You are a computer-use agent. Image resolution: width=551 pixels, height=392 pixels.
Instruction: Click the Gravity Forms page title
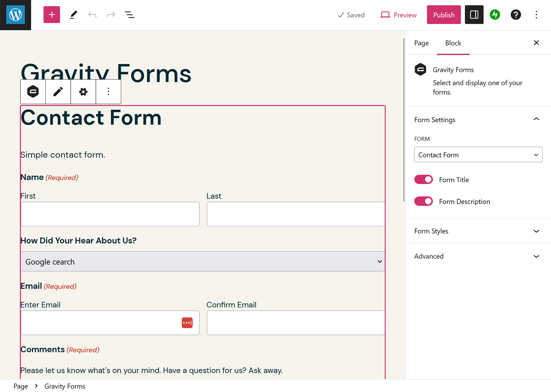(x=106, y=73)
